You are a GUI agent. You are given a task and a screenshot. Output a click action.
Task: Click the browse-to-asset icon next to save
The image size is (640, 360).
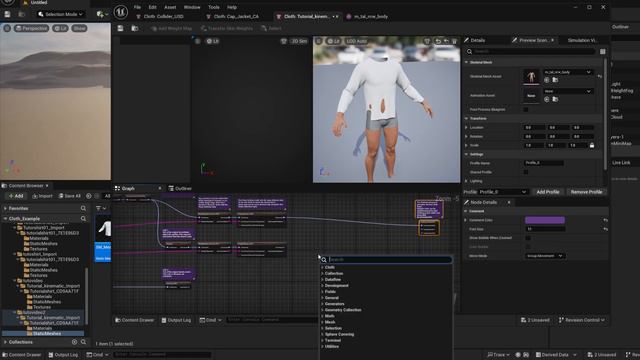pos(134,28)
